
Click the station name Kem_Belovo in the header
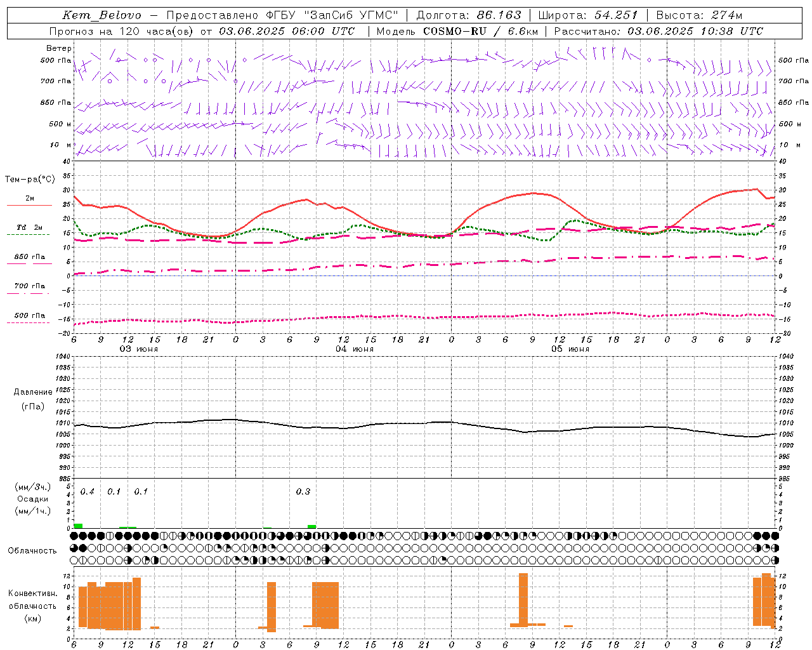[x=102, y=15]
